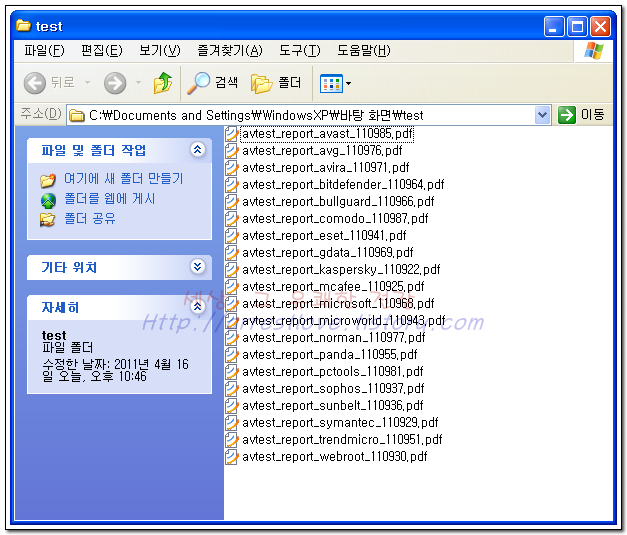Viewport: 627px width, 535px height.
Task: Open the back history dropdown arrow
Action: 87,83
